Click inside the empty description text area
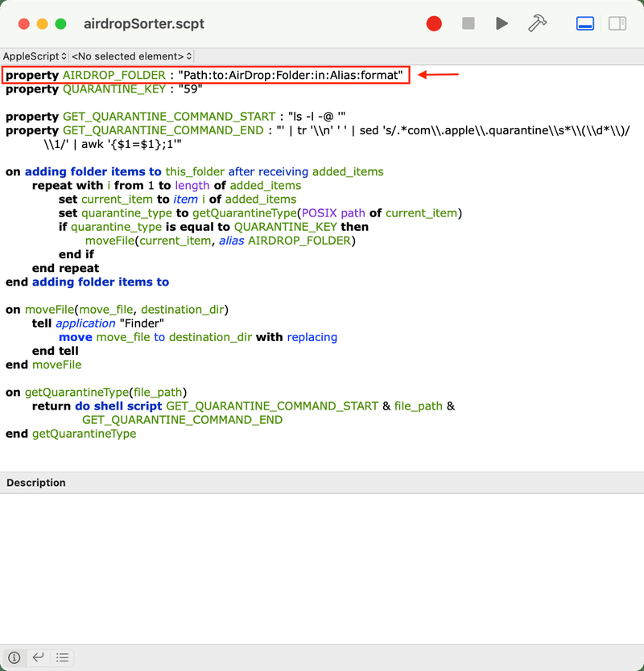 pos(322,569)
